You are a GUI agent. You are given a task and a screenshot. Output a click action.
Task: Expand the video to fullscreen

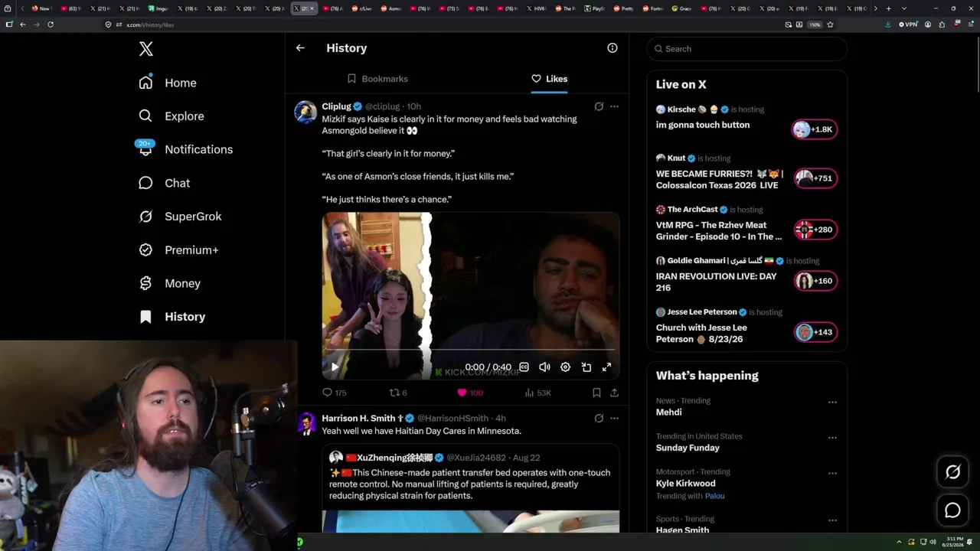pos(606,367)
